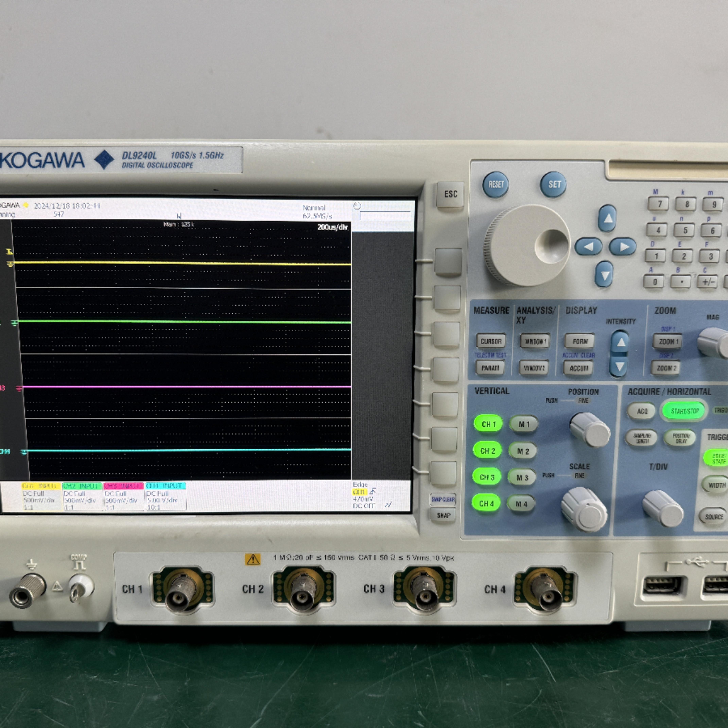Click the Yokogawa diamond logo

(x=104, y=160)
